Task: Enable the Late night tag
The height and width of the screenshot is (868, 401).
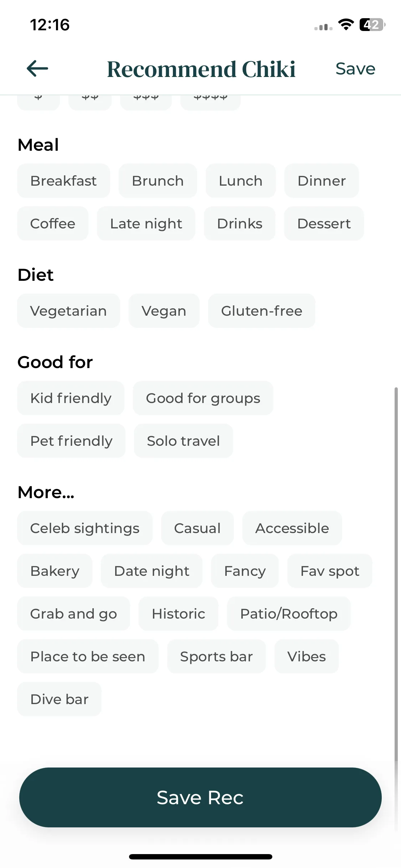Action: tap(146, 223)
